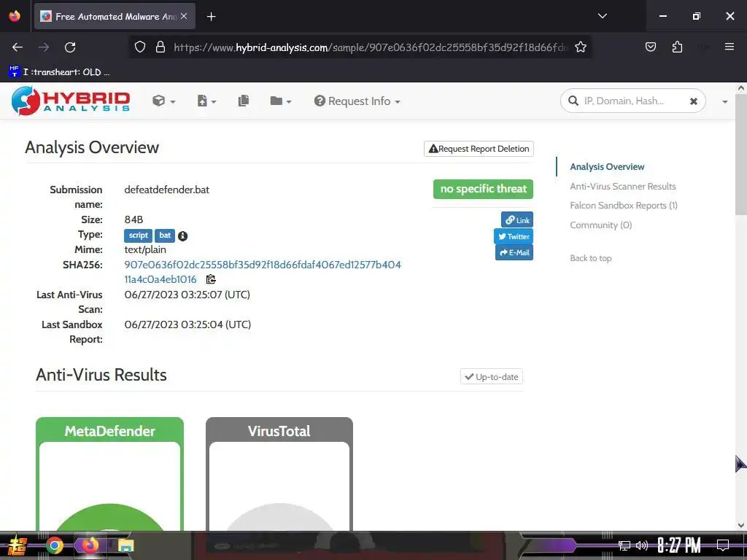Copy the SHA256 hash to clipboard icon
Viewport: 747px width, 560px height.
(x=211, y=279)
